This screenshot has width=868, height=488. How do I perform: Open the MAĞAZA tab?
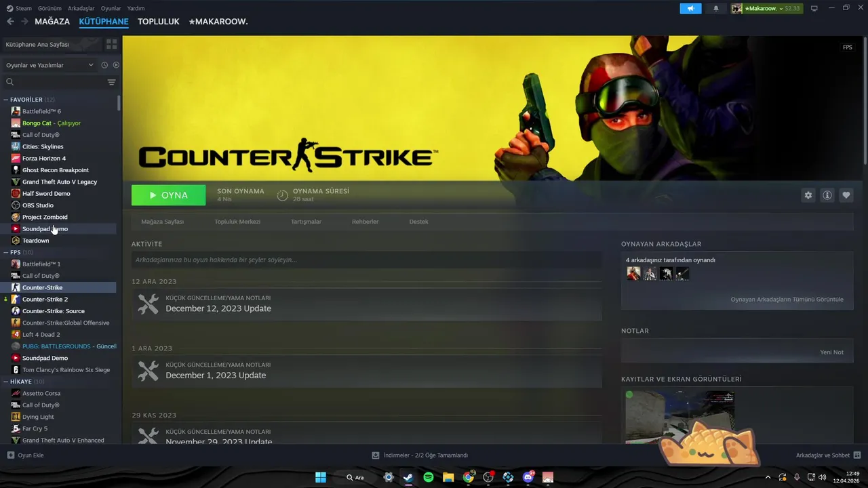click(x=52, y=22)
